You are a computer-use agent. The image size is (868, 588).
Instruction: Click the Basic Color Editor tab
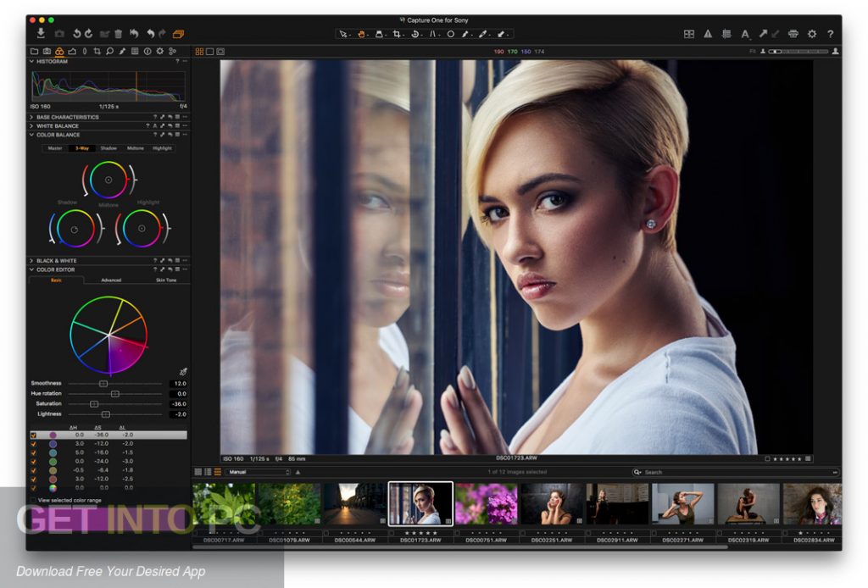[x=56, y=280]
